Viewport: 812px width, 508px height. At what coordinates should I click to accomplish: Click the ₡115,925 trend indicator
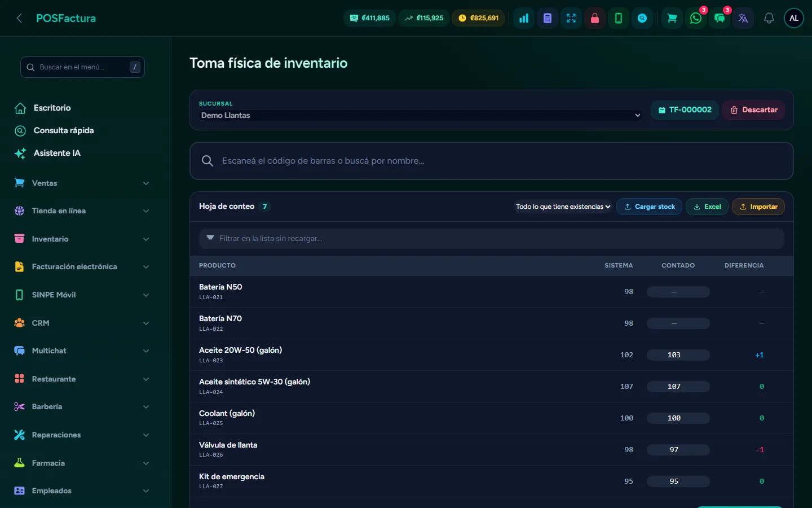424,18
